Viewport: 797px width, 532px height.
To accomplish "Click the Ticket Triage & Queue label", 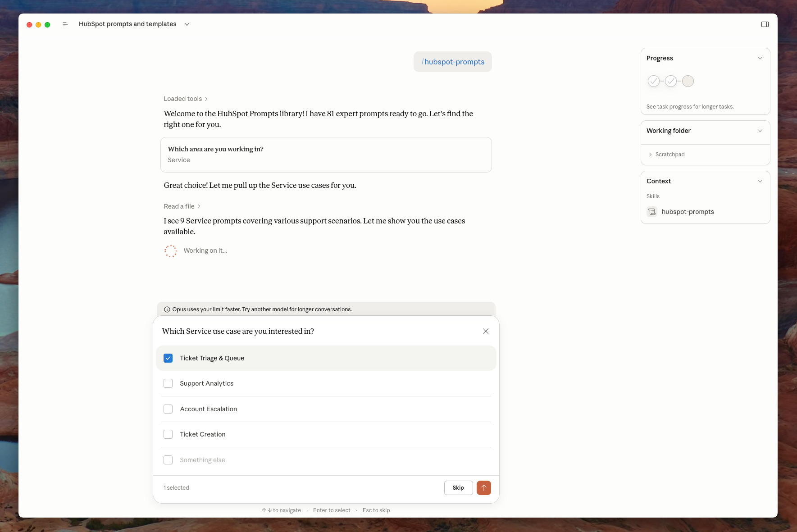I will [x=212, y=358].
